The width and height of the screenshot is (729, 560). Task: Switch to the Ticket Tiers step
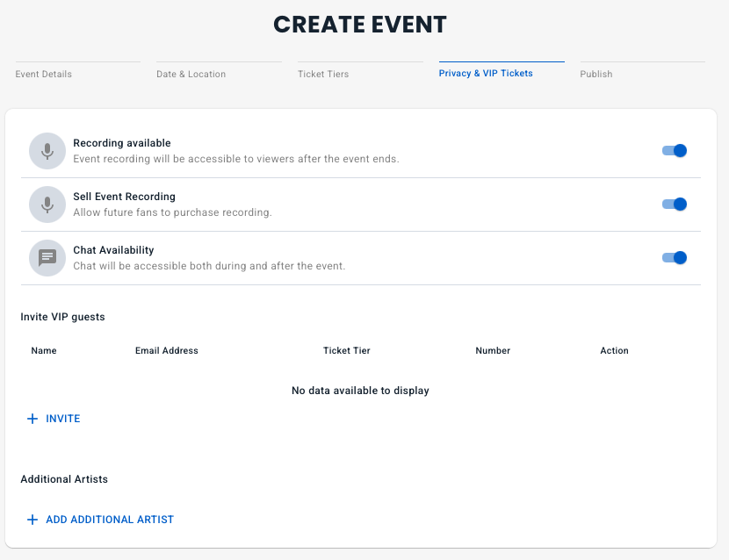tap(323, 74)
